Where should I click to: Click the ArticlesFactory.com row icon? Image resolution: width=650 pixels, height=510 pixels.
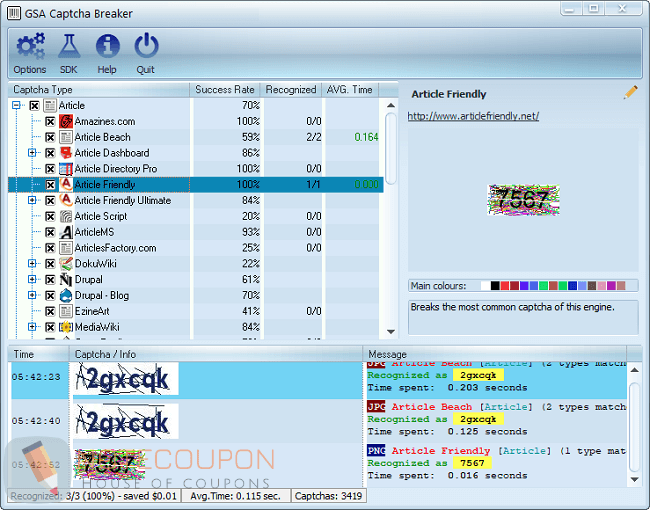[66, 248]
